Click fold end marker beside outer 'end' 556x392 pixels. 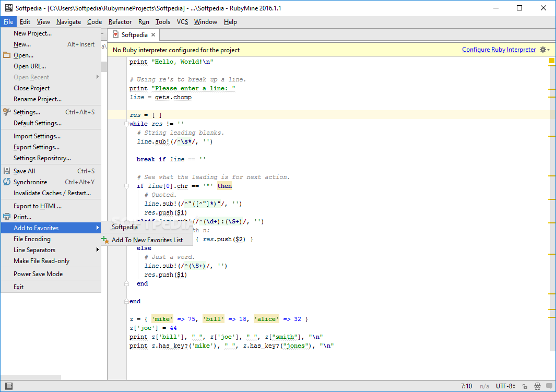[126, 301]
